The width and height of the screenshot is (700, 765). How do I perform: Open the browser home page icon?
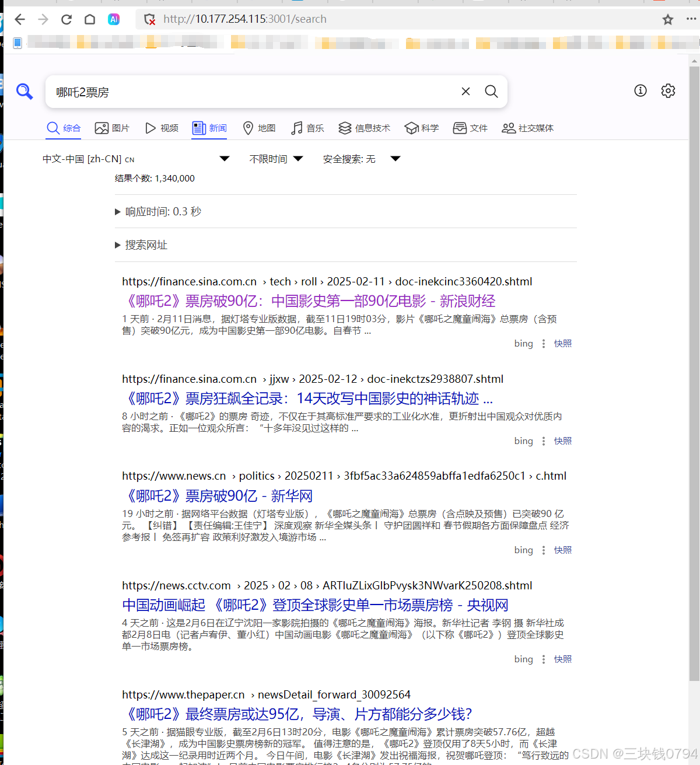[90, 19]
